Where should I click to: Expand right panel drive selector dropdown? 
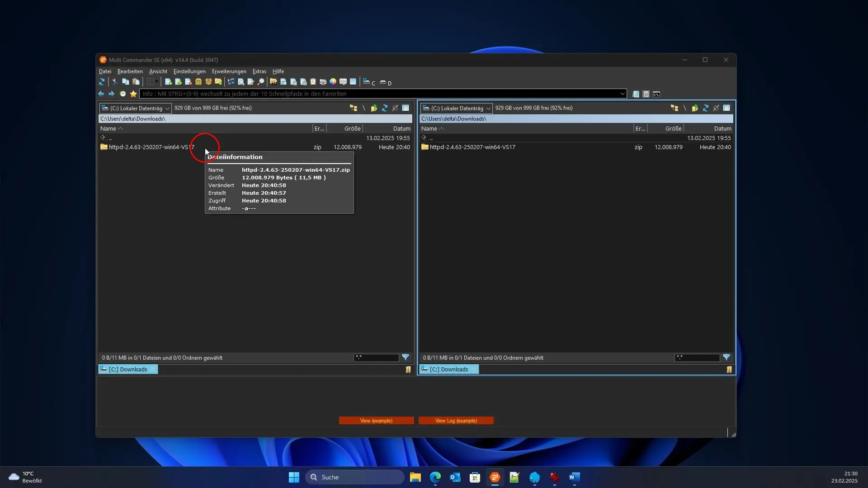click(x=489, y=108)
